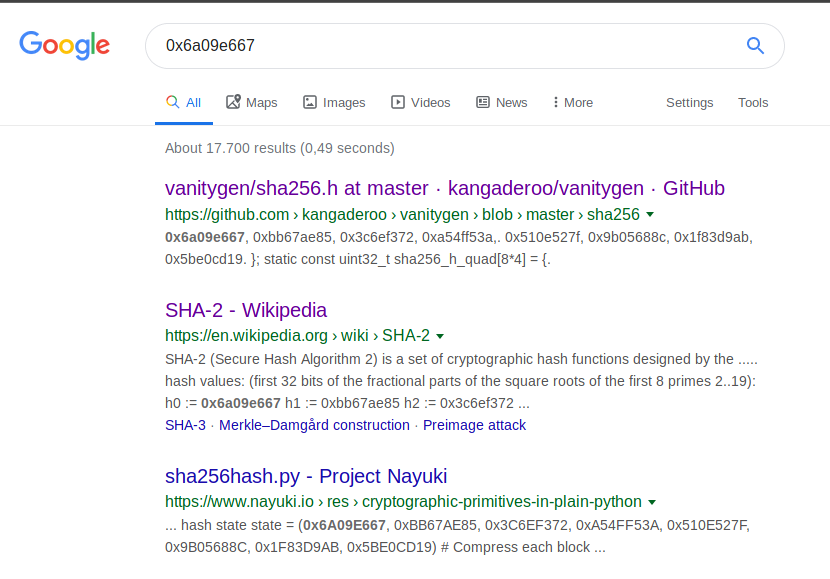Click the Google logo
The width and height of the screenshot is (830, 579).
click(x=65, y=46)
